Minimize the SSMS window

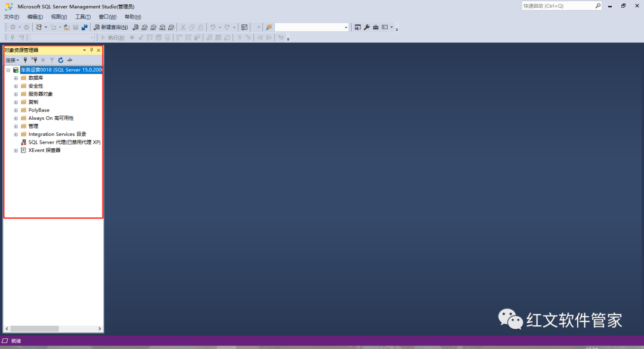click(x=610, y=6)
